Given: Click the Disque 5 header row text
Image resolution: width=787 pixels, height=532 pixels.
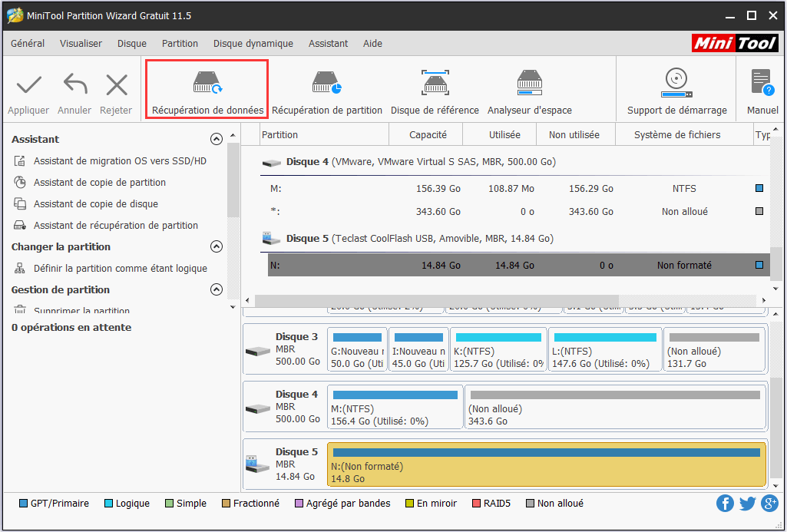Looking at the screenshot, I should point(419,239).
